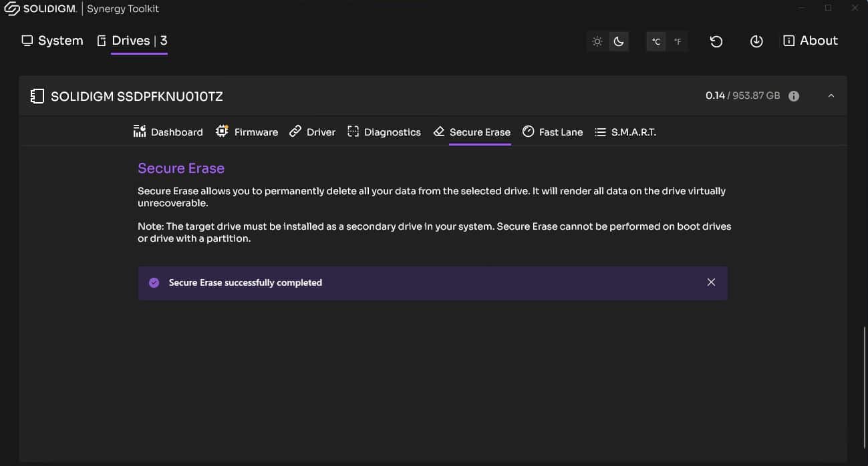Dismiss the Secure Erase completed message
The image size is (868, 466).
[x=711, y=282]
